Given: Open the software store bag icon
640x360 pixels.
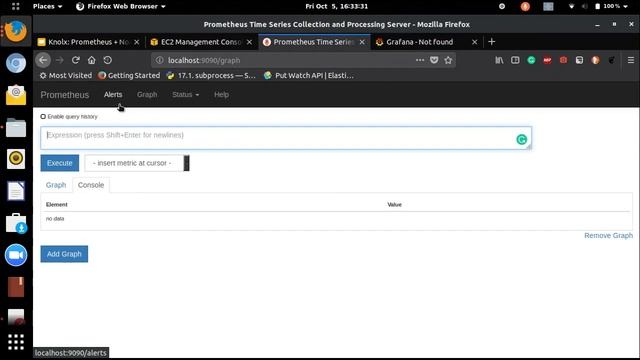Looking at the screenshot, I should 16,223.
